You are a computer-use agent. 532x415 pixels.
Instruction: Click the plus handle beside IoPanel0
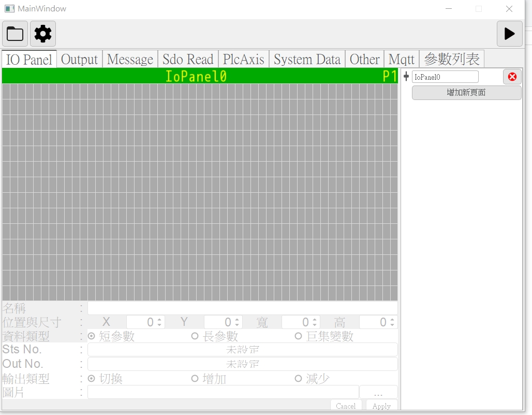pos(406,77)
